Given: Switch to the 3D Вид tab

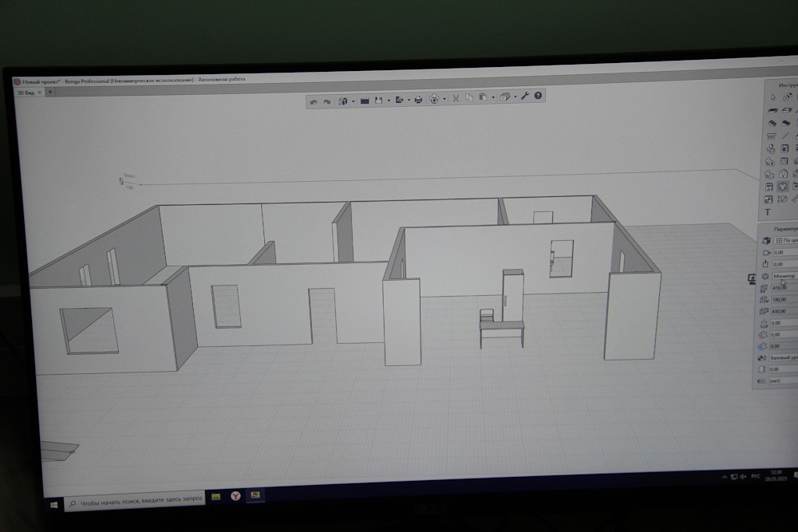Looking at the screenshot, I should pyautogui.click(x=26, y=93).
